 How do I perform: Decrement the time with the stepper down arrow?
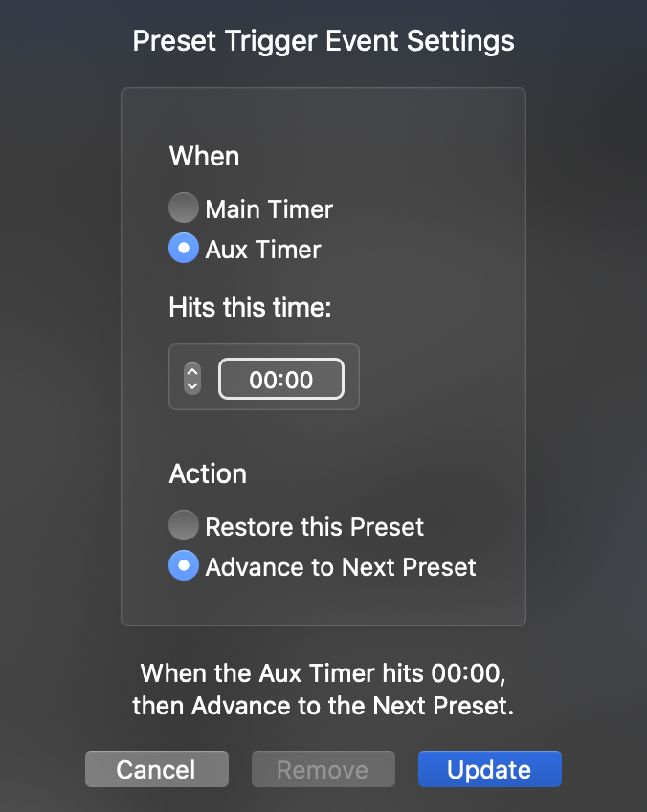tap(192, 385)
